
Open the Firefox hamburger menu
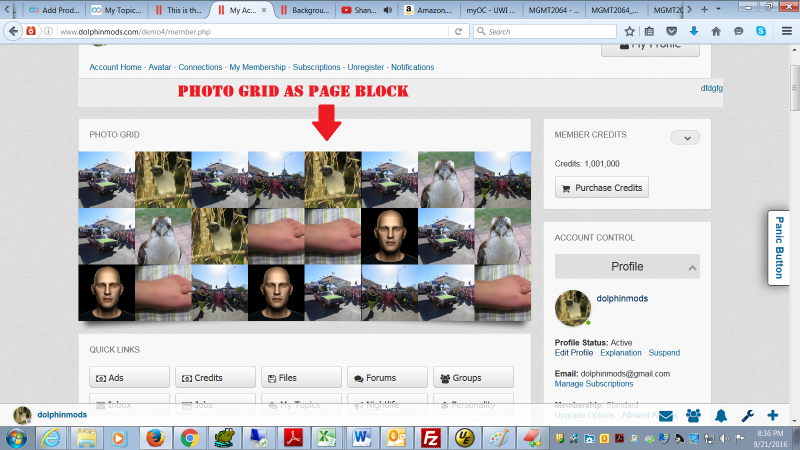[x=787, y=32]
